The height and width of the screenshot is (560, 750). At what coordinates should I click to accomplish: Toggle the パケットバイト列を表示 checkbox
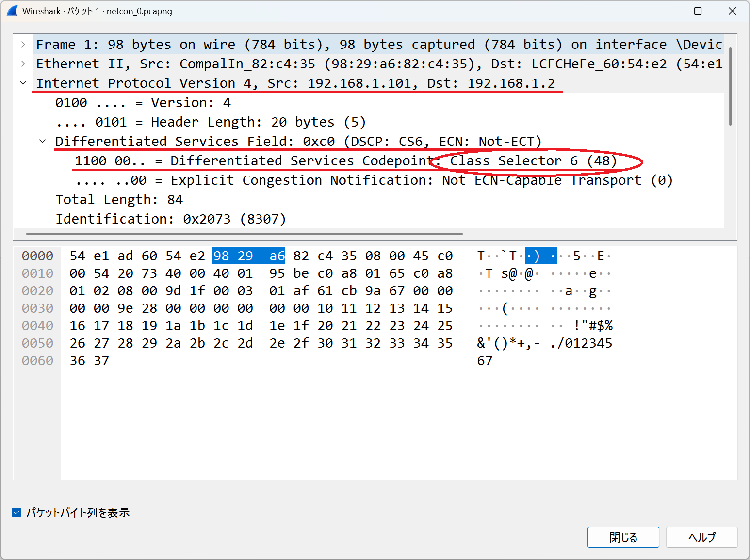click(x=16, y=512)
